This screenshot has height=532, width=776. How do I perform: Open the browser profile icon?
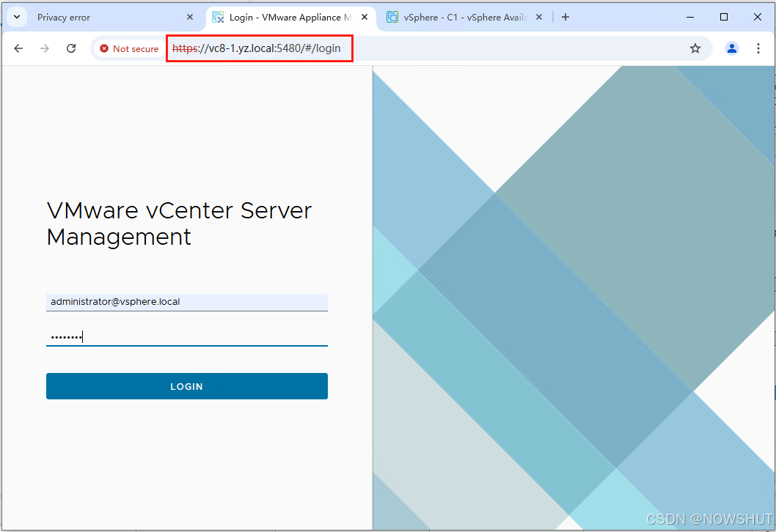click(x=732, y=48)
